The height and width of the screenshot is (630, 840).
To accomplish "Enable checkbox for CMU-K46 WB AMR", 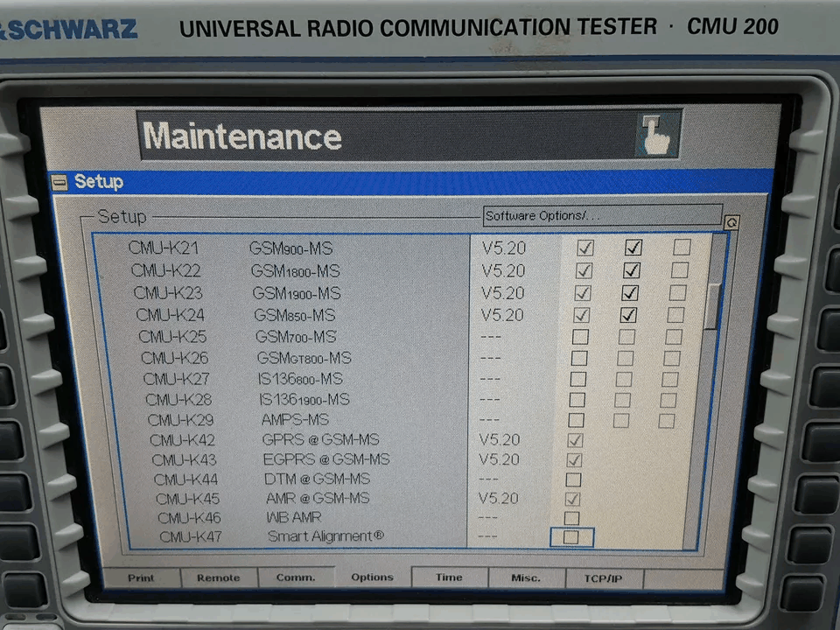I will 571,518.
